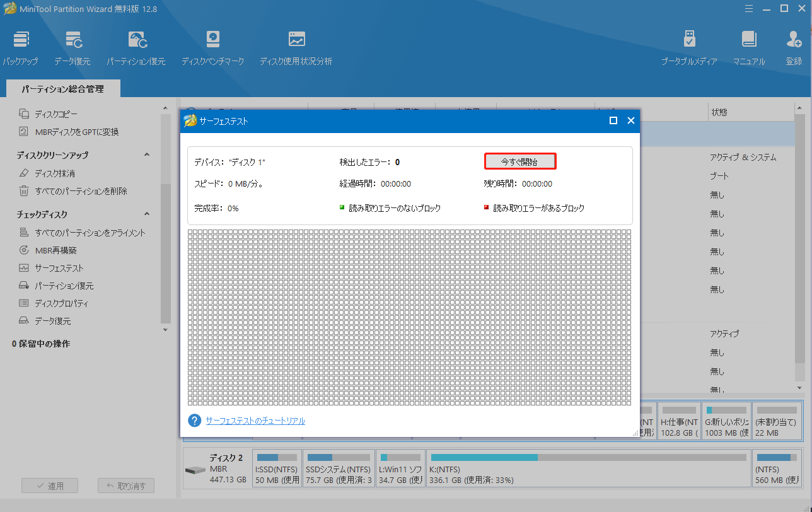Open ディスクベンチマーク tool
This screenshot has height=512, width=812.
pyautogui.click(x=213, y=48)
